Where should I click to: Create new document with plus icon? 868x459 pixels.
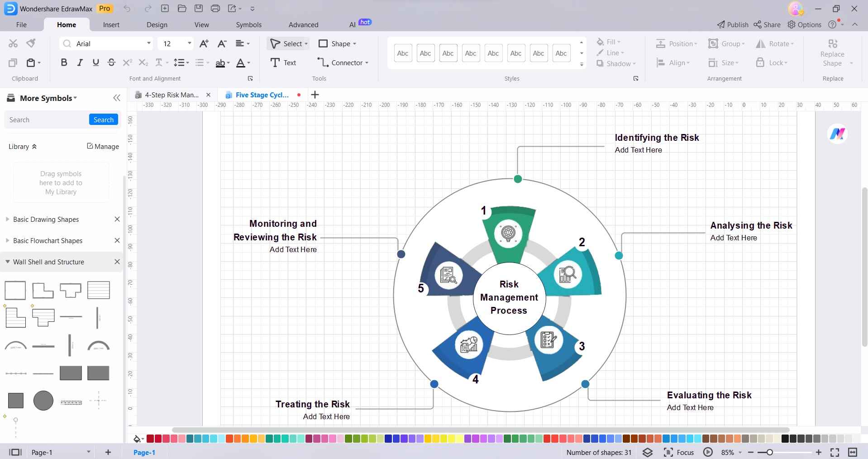pos(165,8)
